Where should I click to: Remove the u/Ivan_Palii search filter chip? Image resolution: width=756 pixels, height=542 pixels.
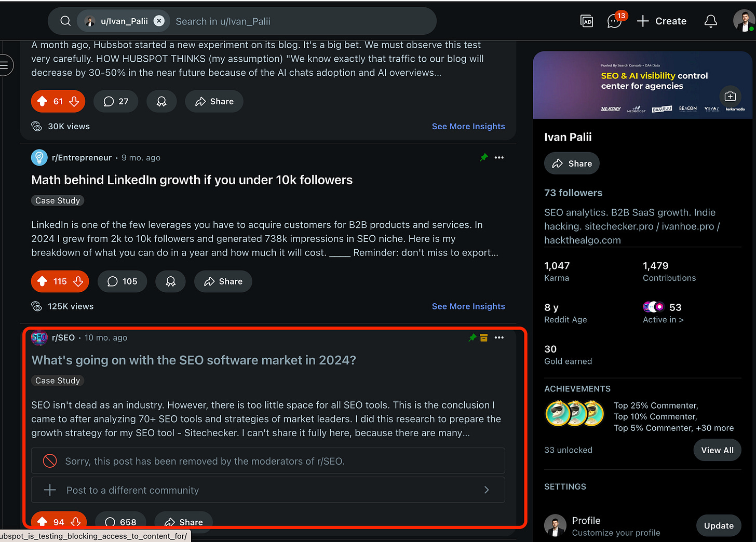(159, 21)
